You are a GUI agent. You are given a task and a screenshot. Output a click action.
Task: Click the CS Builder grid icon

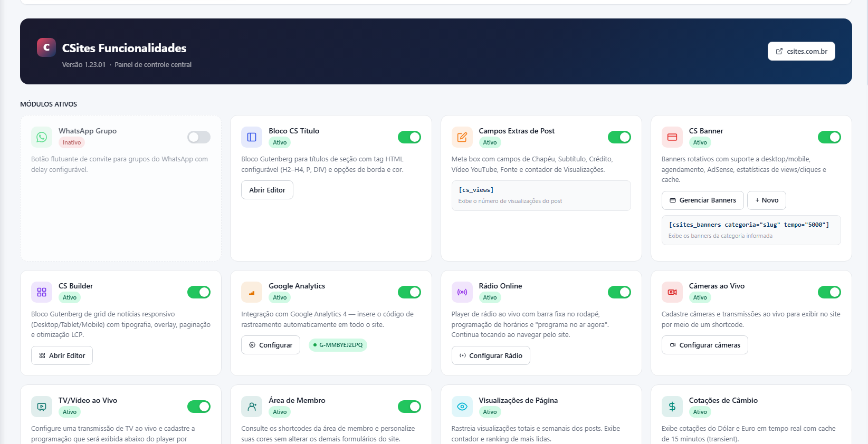pos(42,292)
